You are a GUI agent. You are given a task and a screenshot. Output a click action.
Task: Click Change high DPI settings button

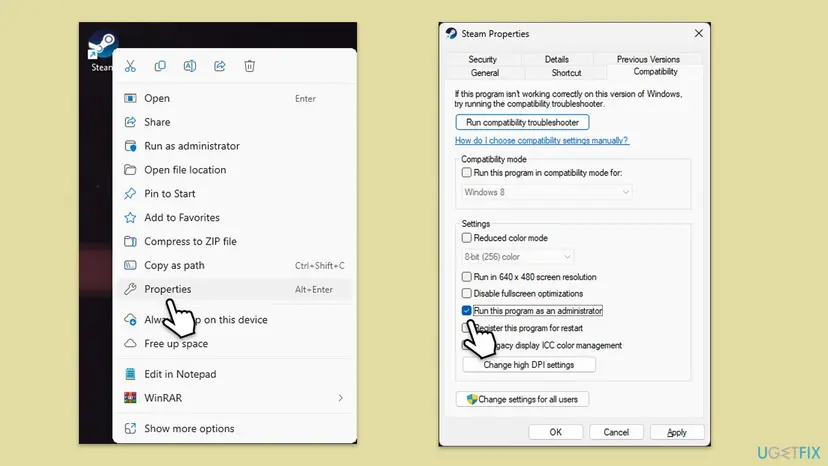(x=529, y=365)
